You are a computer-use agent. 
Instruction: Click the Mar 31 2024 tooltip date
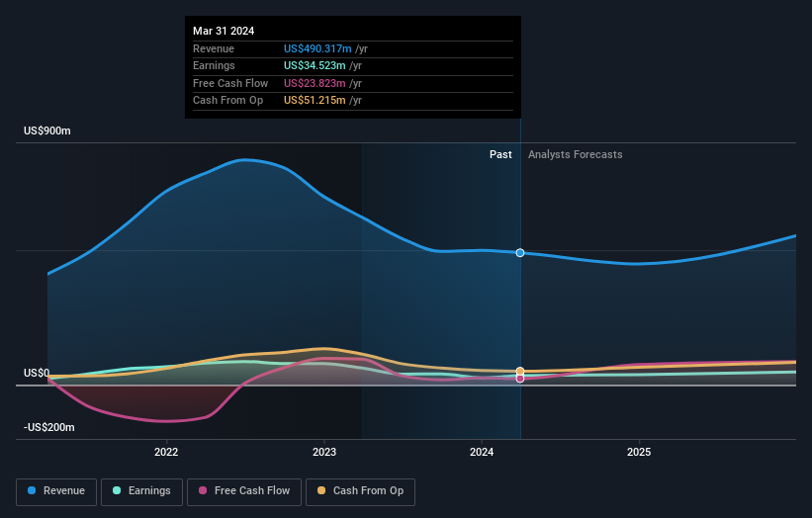point(224,31)
